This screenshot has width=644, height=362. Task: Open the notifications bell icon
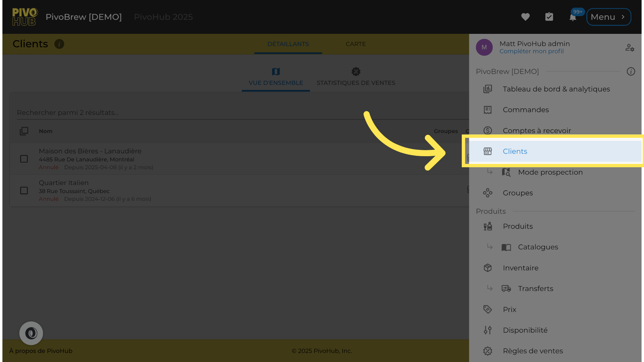point(573,17)
